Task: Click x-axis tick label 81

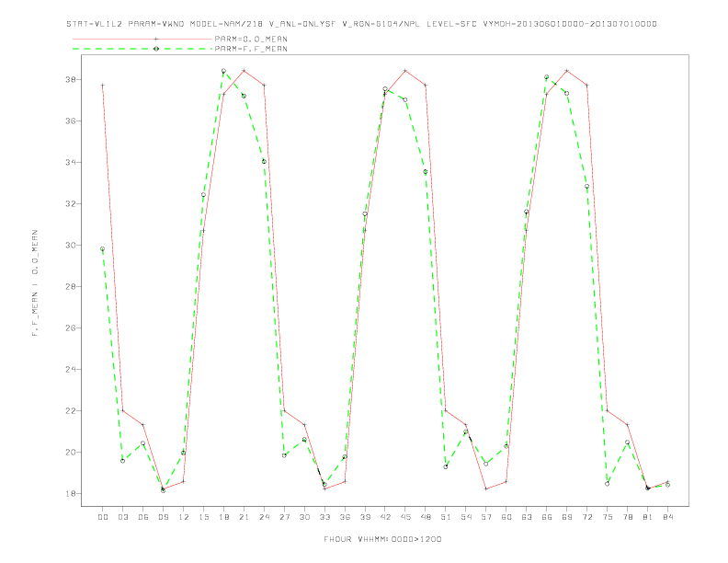Action: click(648, 517)
